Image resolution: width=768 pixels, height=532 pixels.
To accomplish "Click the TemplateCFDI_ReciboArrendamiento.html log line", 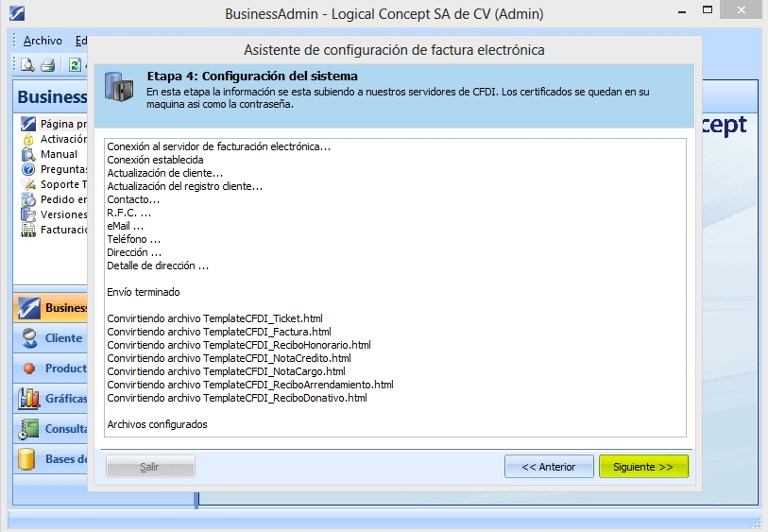I will point(250,385).
